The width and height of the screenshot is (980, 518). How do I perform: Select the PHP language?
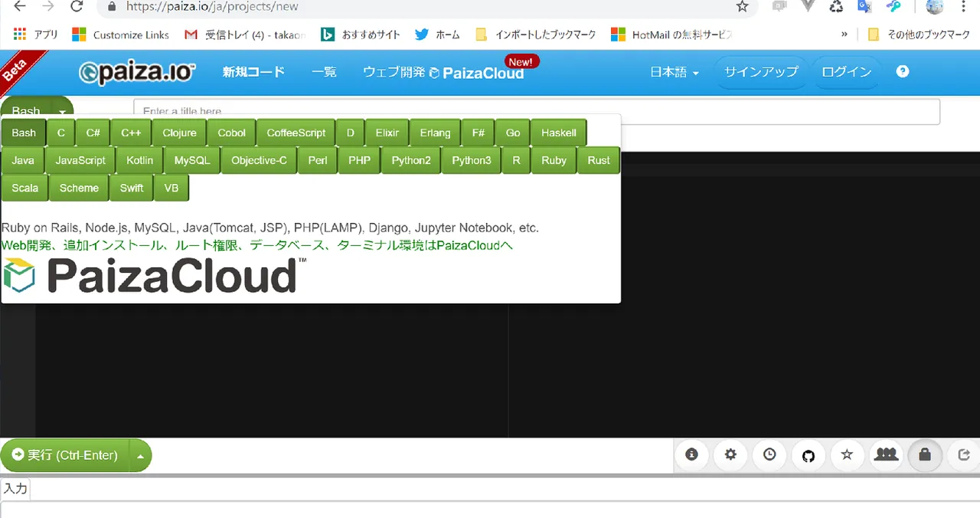click(x=359, y=160)
